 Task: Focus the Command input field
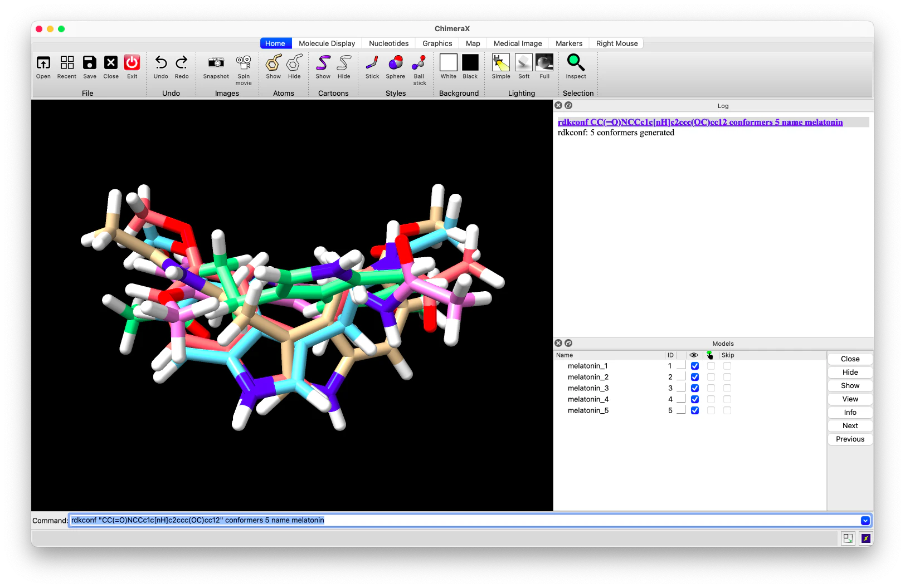[x=469, y=521]
